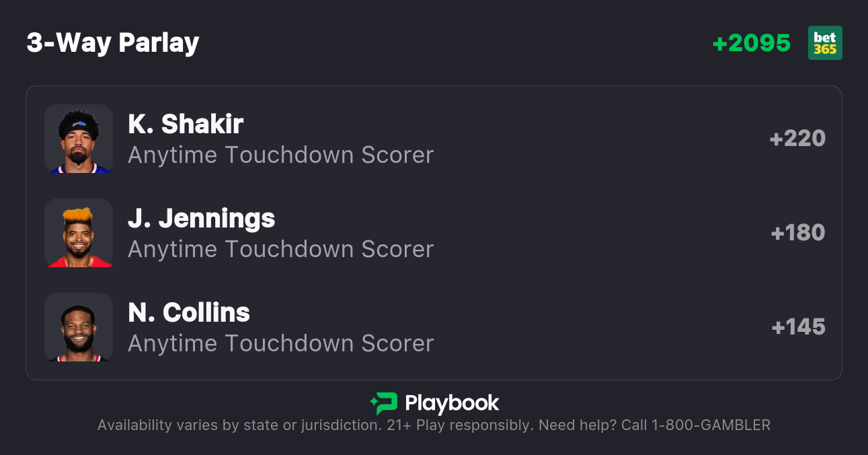
Task: Click the 'Availability varies by state' disclaimer
Action: 239,425
